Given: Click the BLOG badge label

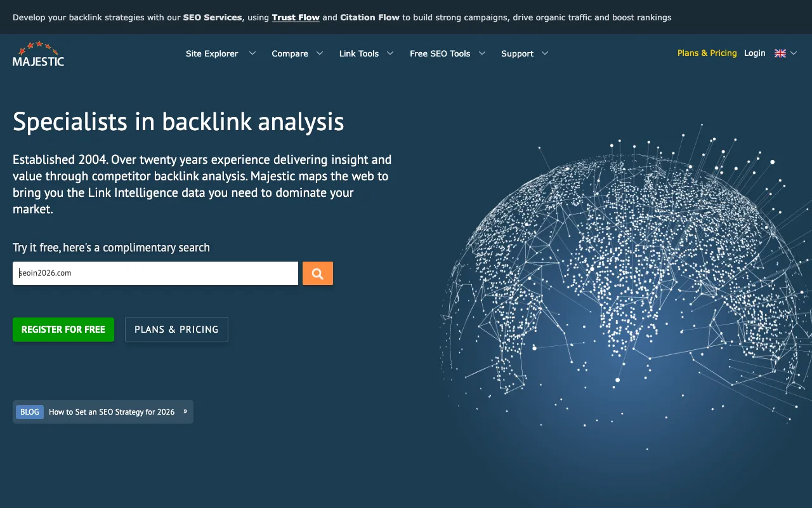Looking at the screenshot, I should point(29,411).
